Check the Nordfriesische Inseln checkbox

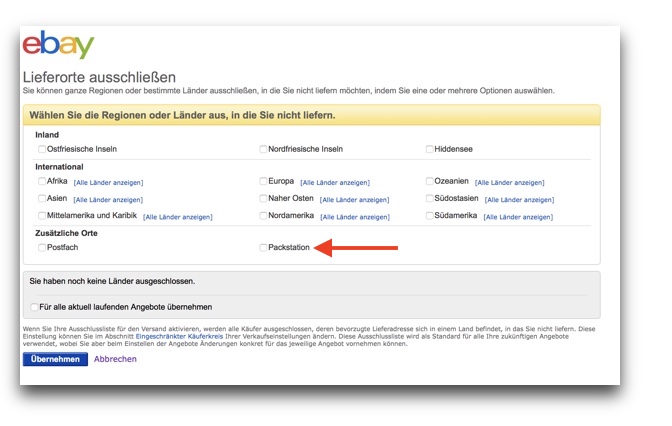click(x=263, y=149)
